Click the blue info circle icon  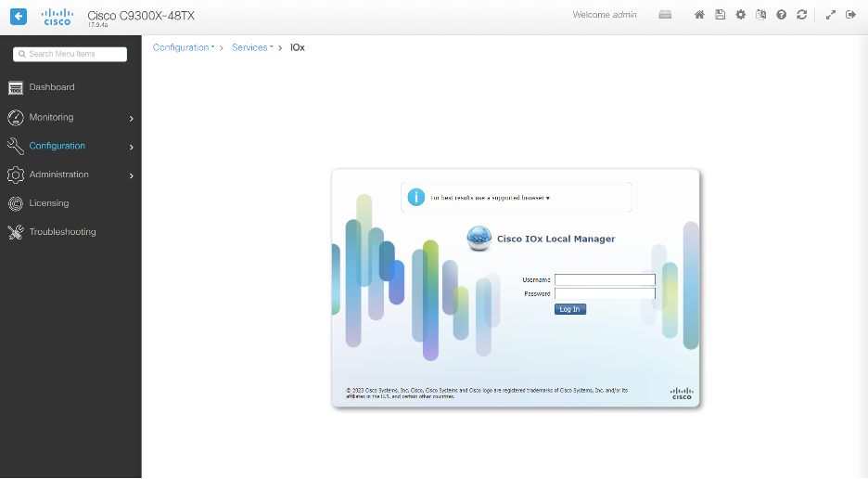(x=415, y=197)
